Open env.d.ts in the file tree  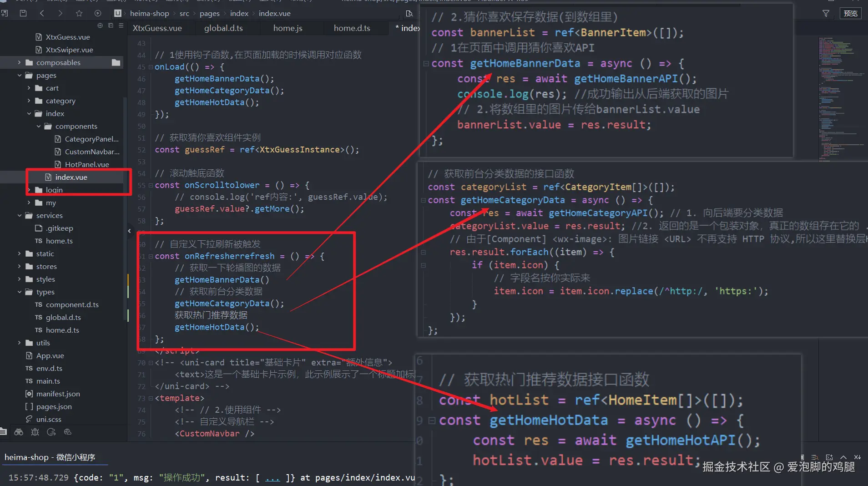pyautogui.click(x=49, y=368)
